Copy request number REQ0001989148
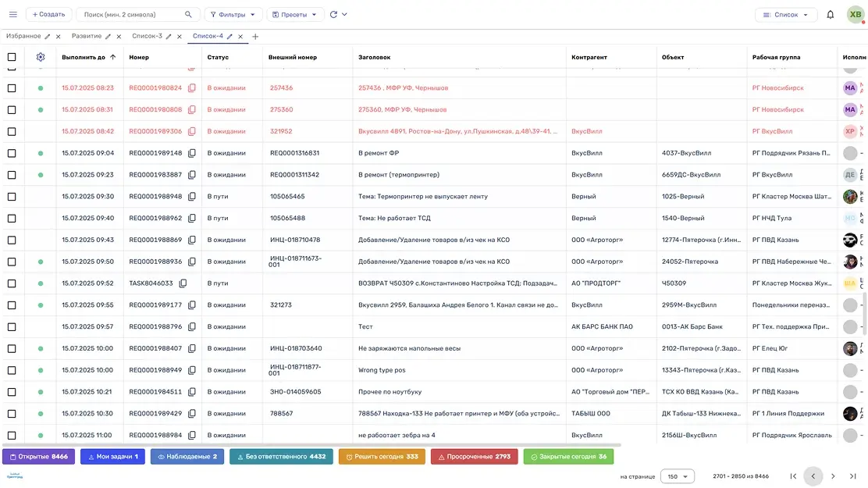Image resolution: width=868 pixels, height=488 pixels. [192, 153]
